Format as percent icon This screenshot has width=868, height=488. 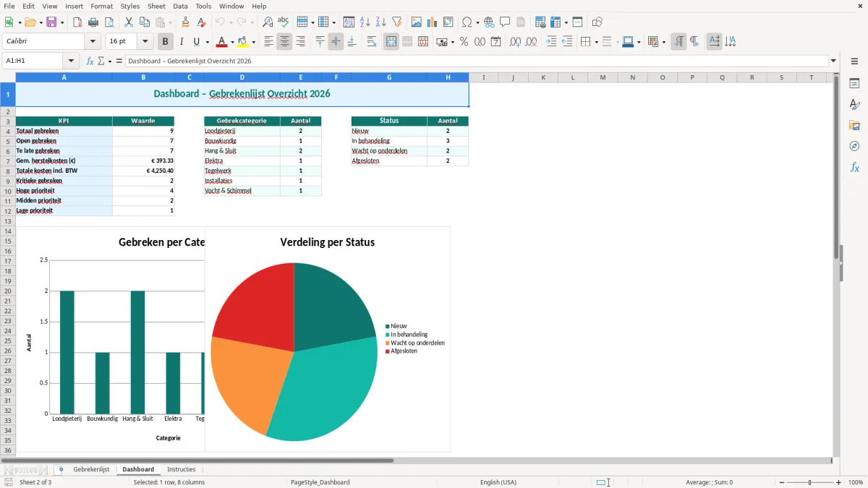464,42
